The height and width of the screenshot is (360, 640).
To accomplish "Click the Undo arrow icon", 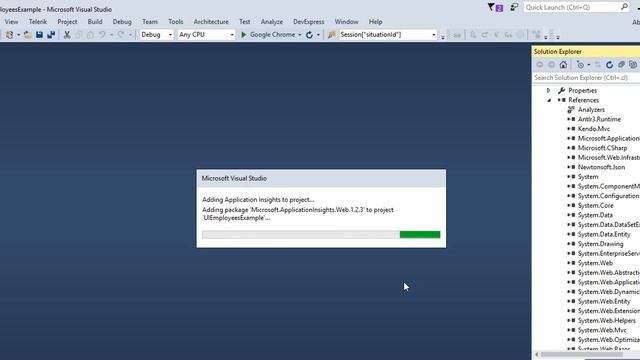I will point(102,35).
